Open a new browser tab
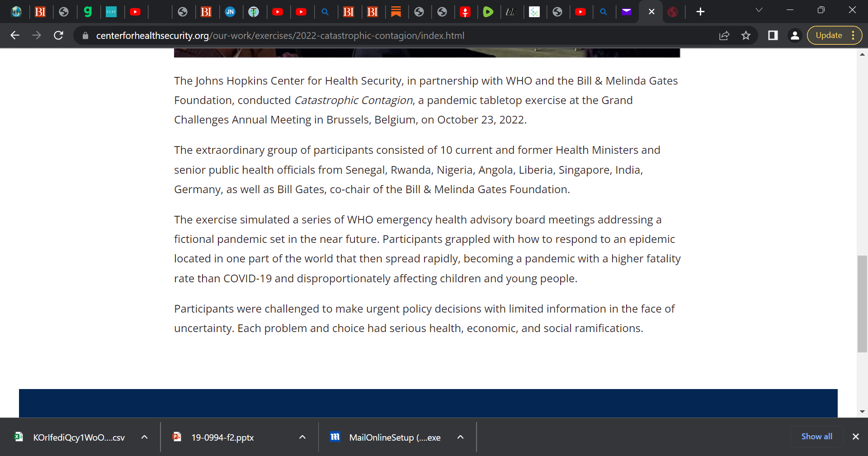Viewport: 868px width, 456px height. (x=700, y=12)
